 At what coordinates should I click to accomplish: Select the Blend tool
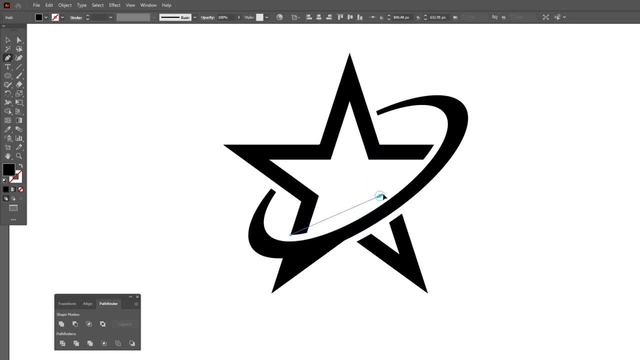tap(19, 129)
